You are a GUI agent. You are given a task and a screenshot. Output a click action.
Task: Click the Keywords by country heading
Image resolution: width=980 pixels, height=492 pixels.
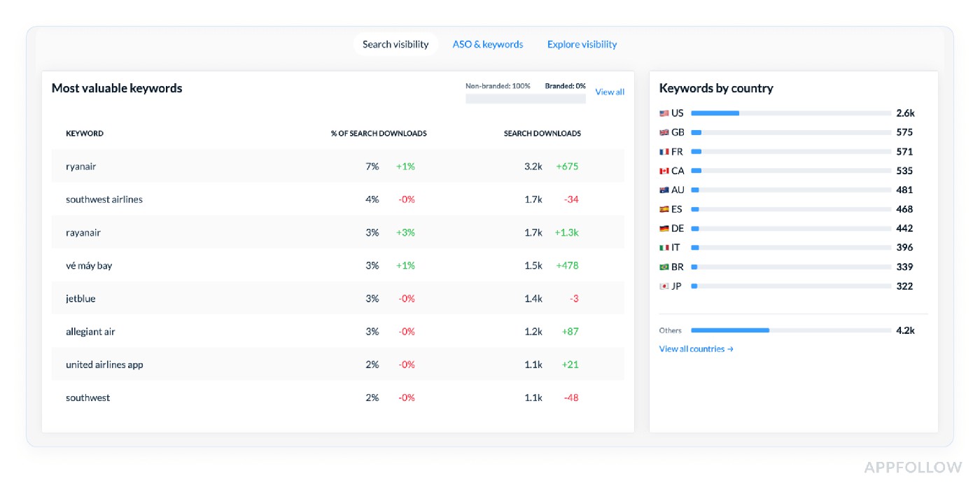716,88
